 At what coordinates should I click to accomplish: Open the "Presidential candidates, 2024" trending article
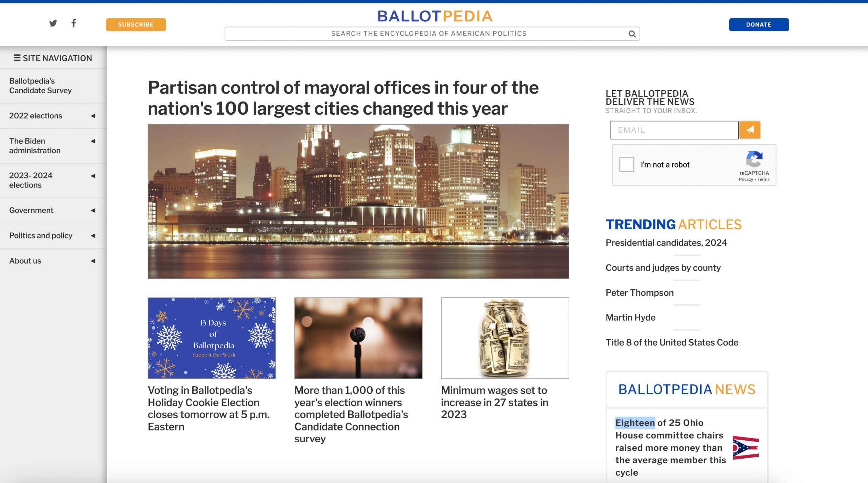pyautogui.click(x=666, y=243)
